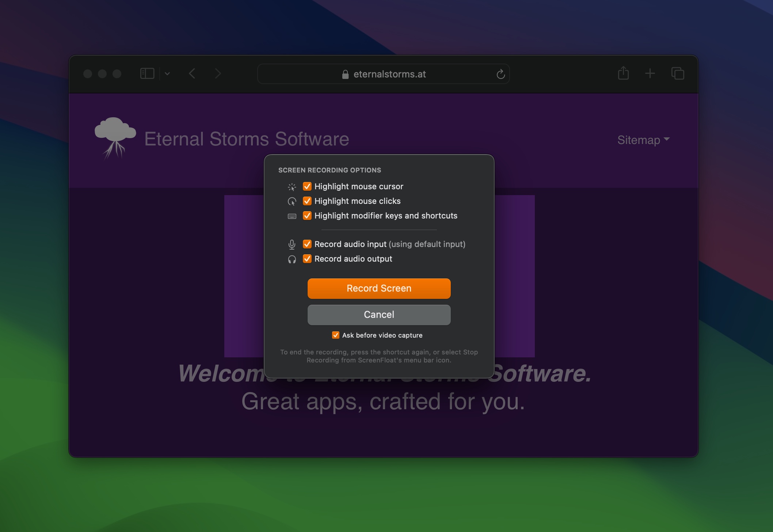773x532 pixels.
Task: Click the Safari close window button
Action: tap(88, 74)
